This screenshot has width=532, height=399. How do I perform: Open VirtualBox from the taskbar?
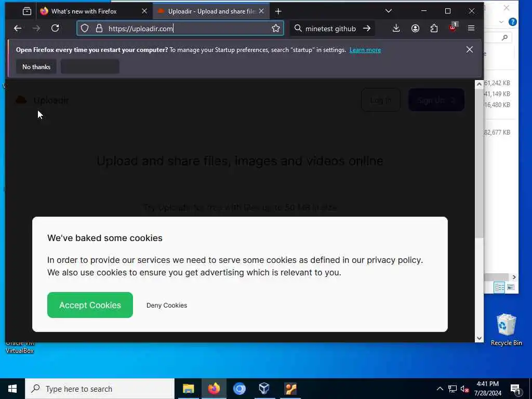pyautogui.click(x=264, y=389)
